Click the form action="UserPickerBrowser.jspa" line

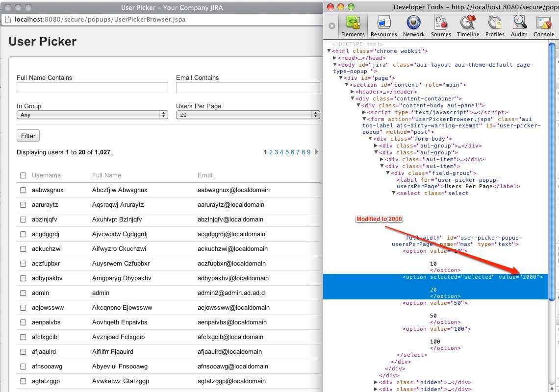tap(451, 125)
